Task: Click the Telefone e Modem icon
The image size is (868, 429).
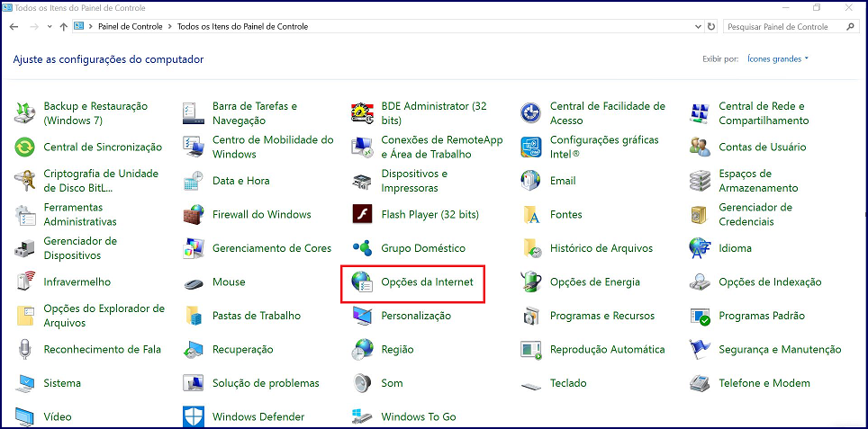Action: tap(701, 383)
